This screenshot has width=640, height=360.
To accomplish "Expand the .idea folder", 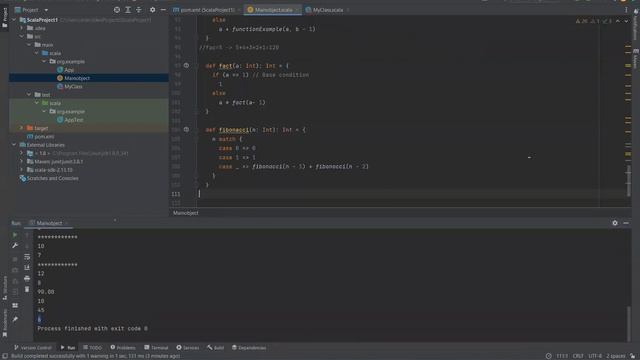I will click(x=22, y=28).
